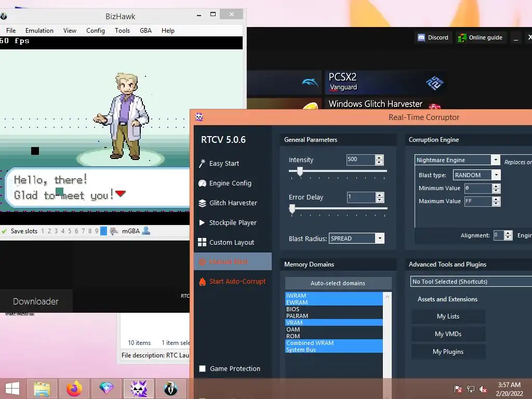
Task: Select highlighted save slot 0 in BizHawk
Action: [103, 231]
